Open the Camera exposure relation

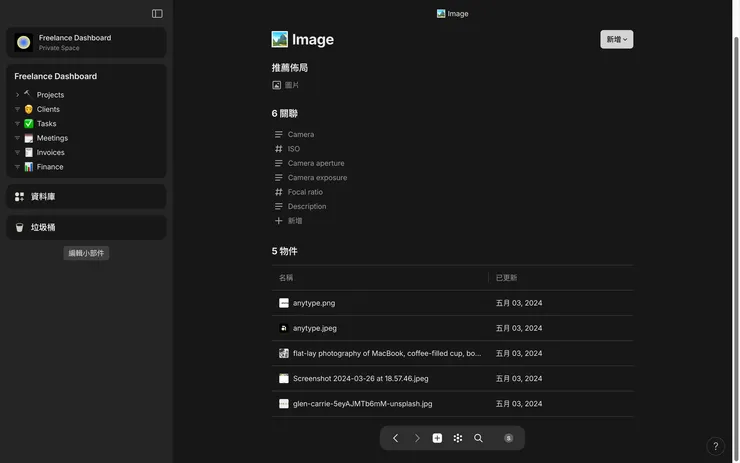(x=317, y=177)
